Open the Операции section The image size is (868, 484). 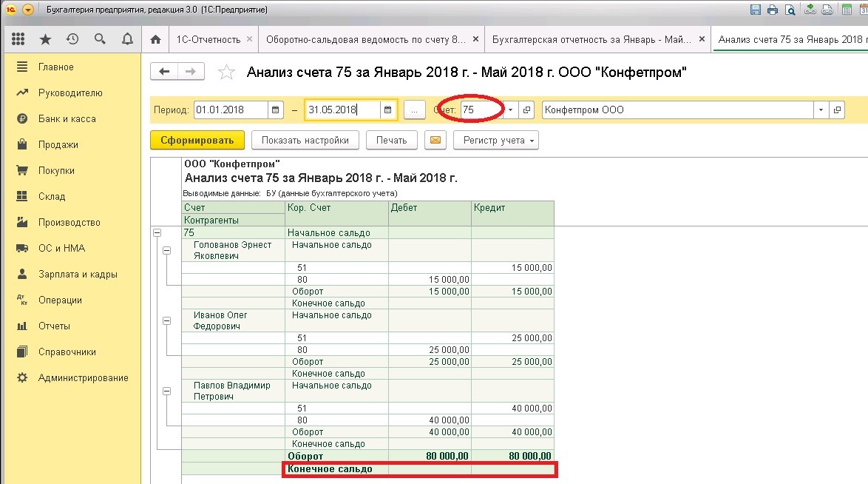pos(72,300)
